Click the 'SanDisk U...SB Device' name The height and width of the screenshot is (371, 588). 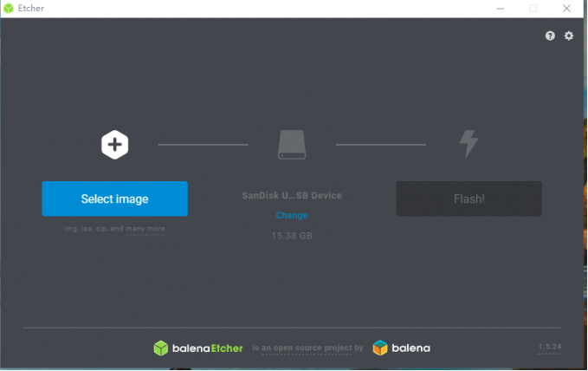click(292, 196)
